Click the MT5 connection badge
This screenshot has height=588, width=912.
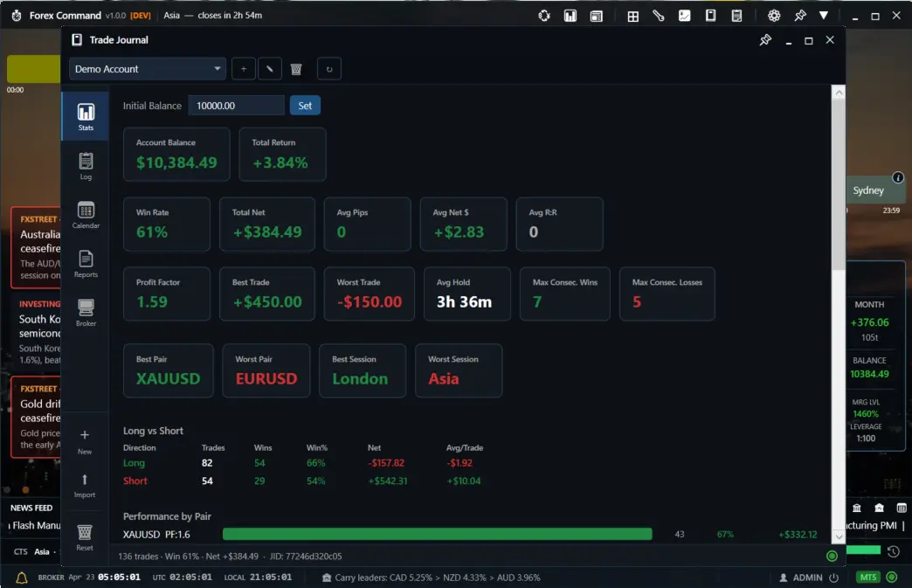[867, 578]
